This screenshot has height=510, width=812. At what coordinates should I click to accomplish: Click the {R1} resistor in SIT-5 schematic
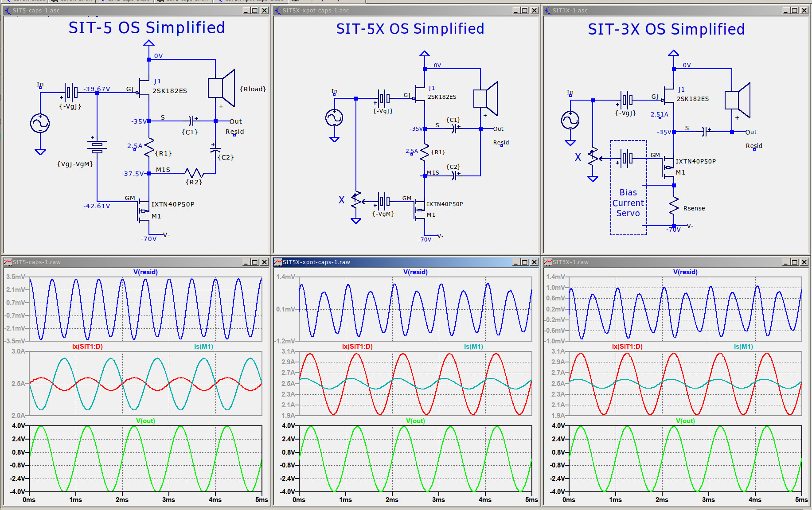pos(149,147)
